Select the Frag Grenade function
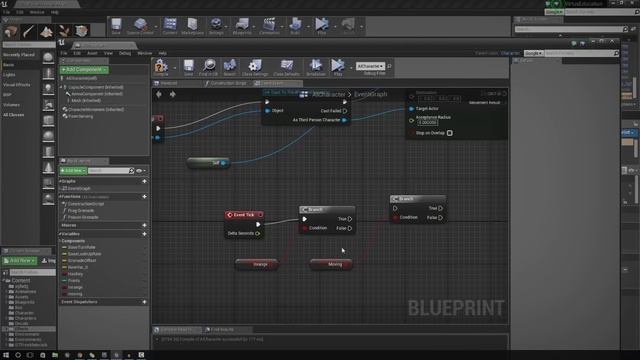This screenshot has height=360, width=640. tap(80, 211)
